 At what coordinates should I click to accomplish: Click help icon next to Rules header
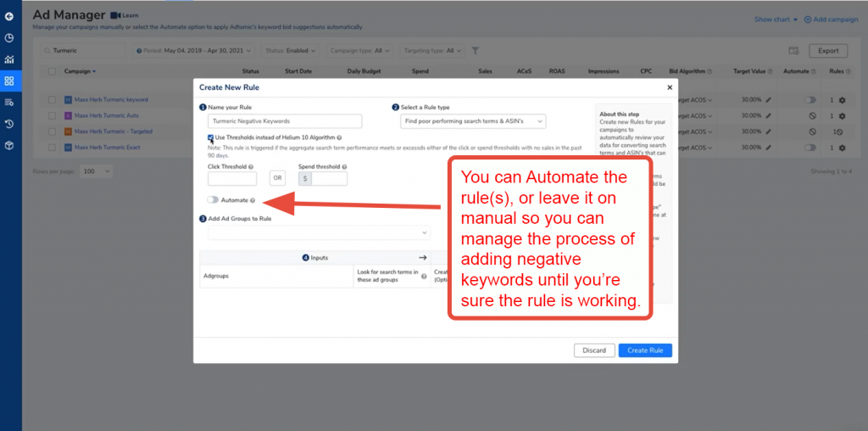849,71
